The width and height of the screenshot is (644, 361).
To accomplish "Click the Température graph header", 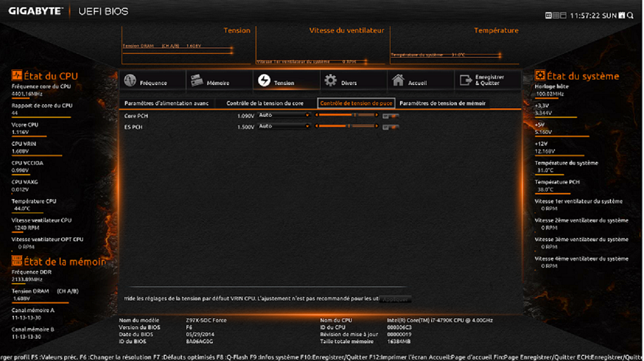I will 496,30.
